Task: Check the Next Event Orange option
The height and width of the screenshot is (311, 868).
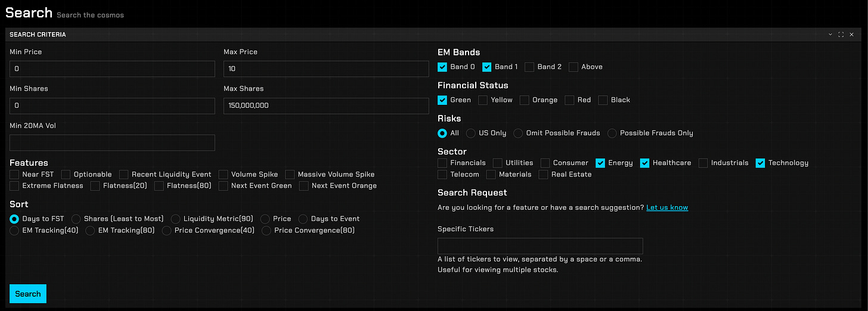Action: (x=304, y=186)
